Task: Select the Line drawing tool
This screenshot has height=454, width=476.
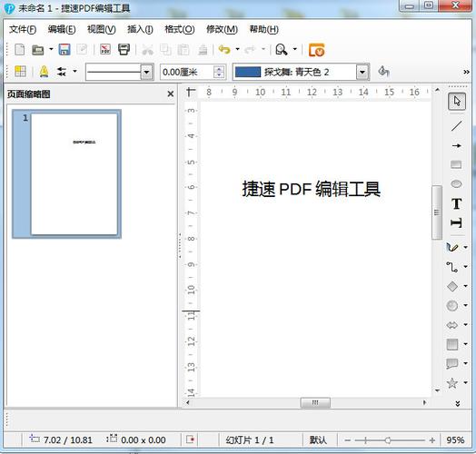Action: click(456, 125)
